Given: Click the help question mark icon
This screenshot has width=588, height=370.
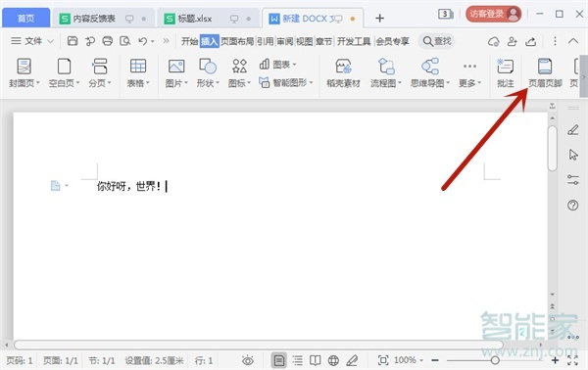Looking at the screenshot, I should [x=572, y=206].
